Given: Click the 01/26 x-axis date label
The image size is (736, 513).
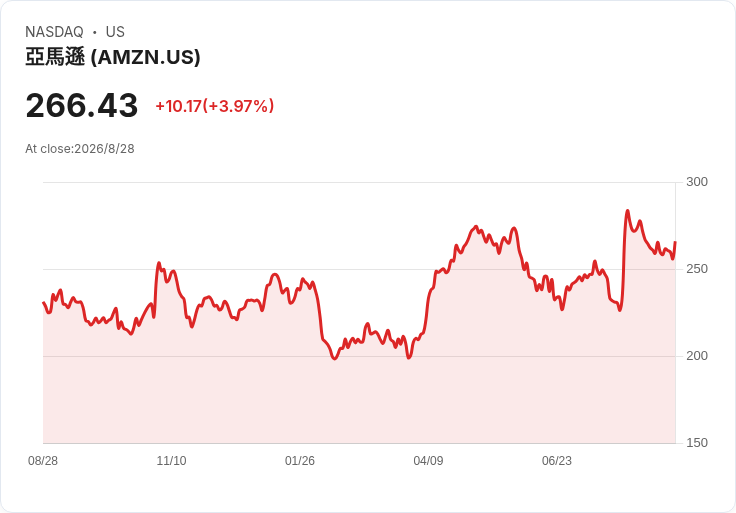Looking at the screenshot, I should pyautogui.click(x=299, y=461).
